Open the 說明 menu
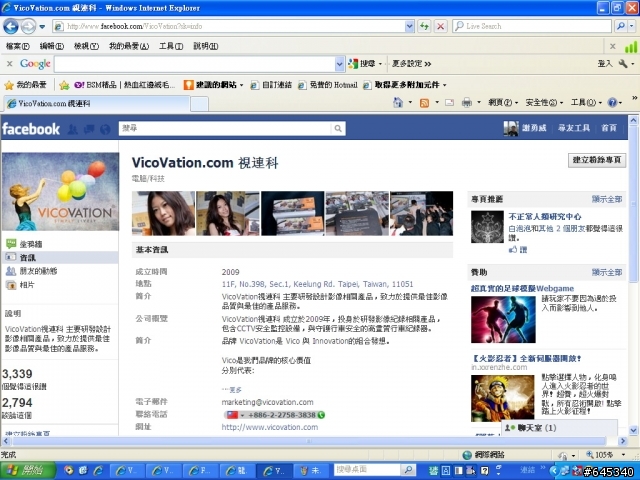The image size is (640, 480). tap(205, 46)
